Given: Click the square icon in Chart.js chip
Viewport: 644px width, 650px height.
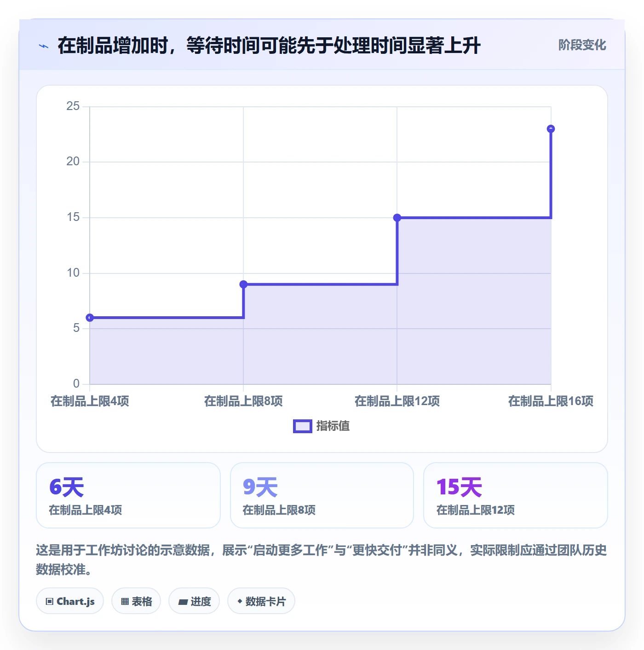Looking at the screenshot, I should point(50,601).
